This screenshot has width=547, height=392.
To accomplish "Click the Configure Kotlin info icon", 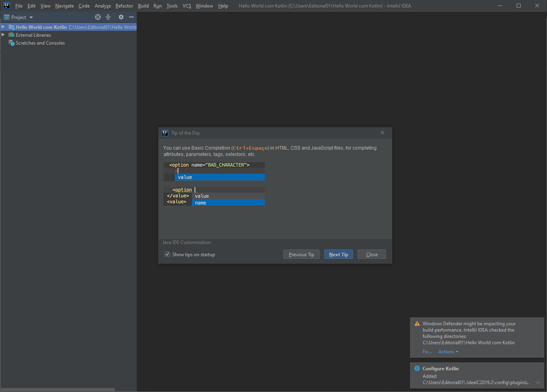I will (x=417, y=368).
